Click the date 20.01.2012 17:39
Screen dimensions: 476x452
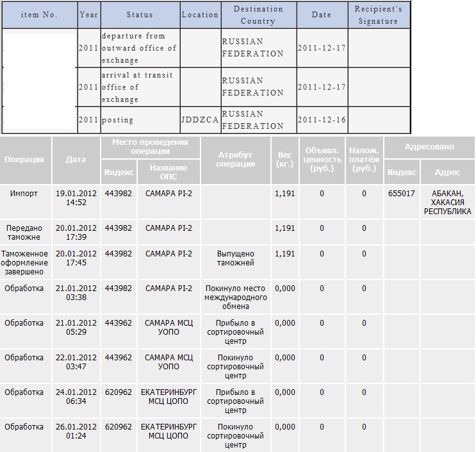click(76, 232)
